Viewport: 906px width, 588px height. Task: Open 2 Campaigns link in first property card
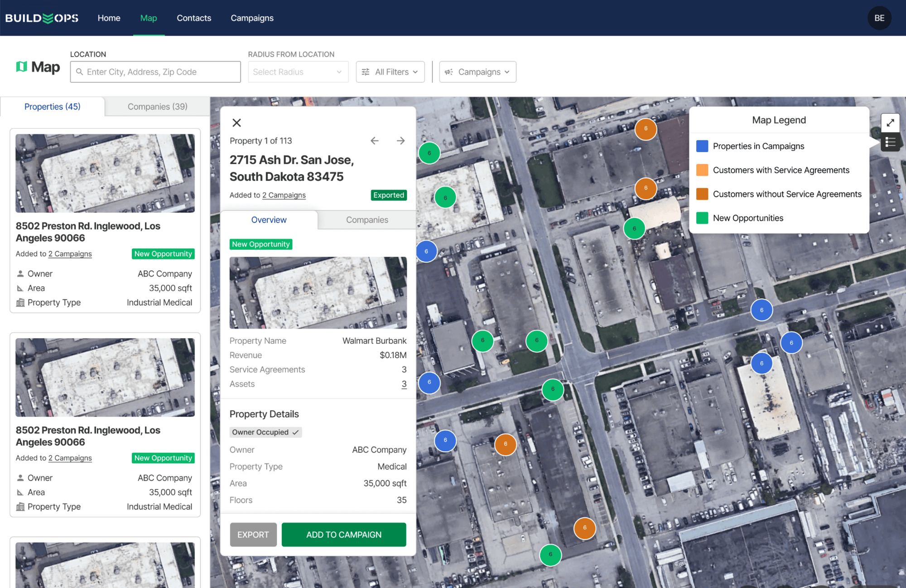pos(70,254)
